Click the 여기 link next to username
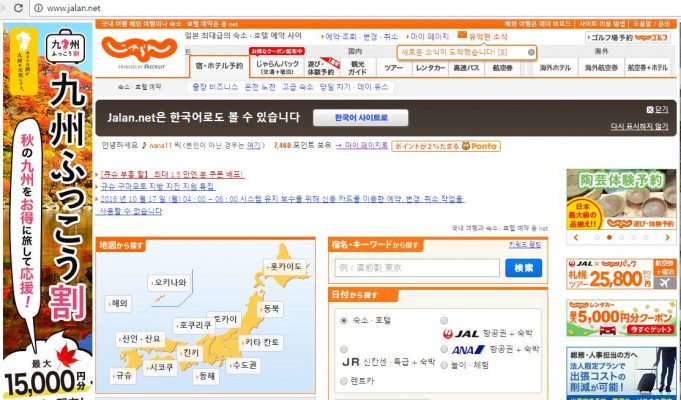The image size is (681, 400). point(253,145)
